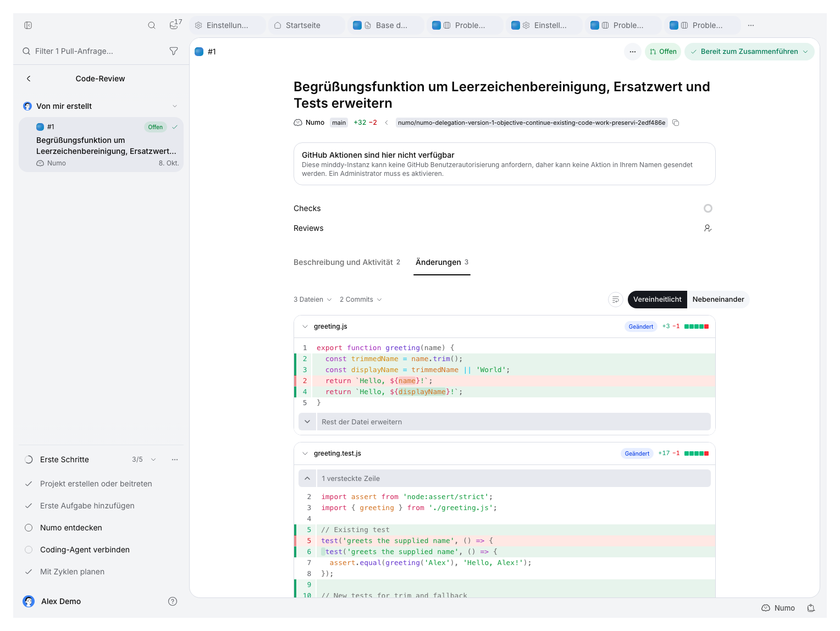Click the Offen status button in header

tap(663, 52)
